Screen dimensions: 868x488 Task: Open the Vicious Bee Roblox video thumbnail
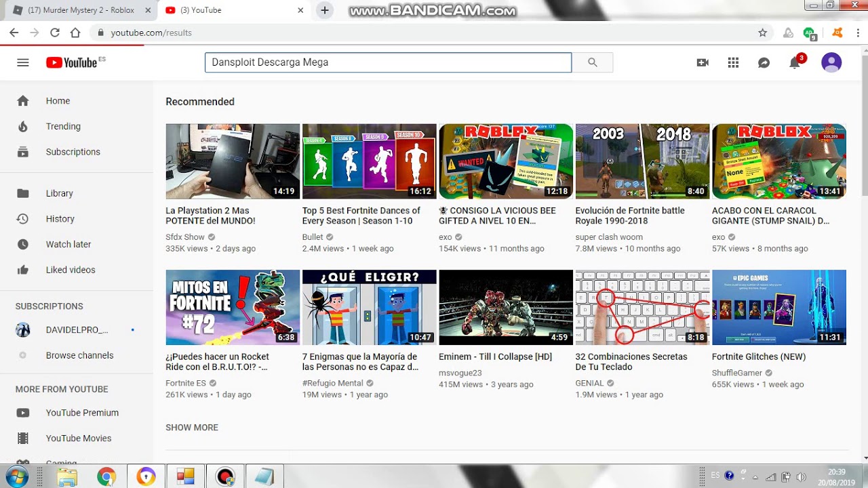(506, 161)
